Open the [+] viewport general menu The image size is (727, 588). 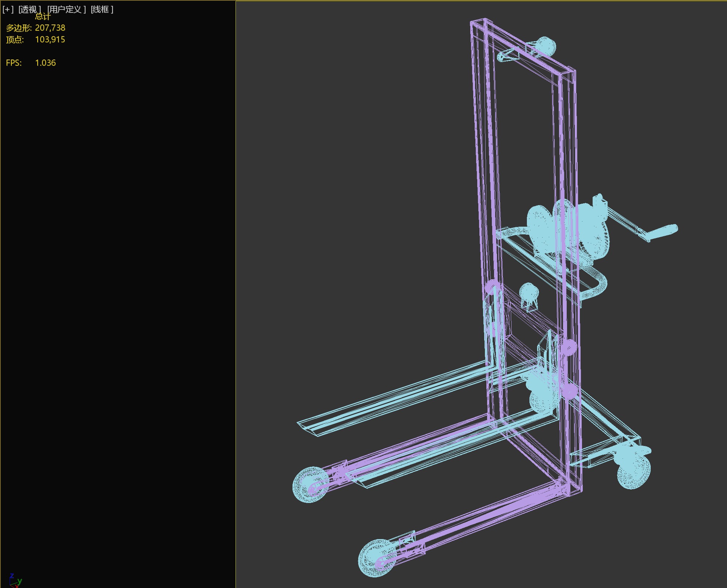click(8, 9)
